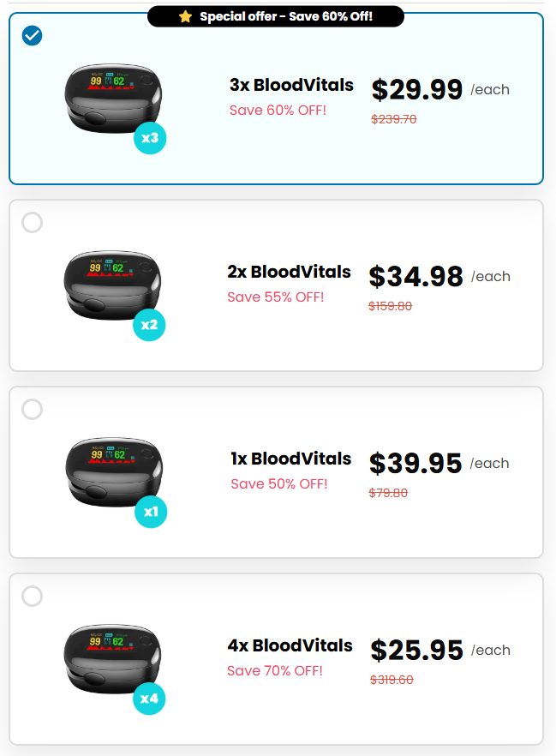
Task: Click the x3 quantity badge
Action: (149, 137)
